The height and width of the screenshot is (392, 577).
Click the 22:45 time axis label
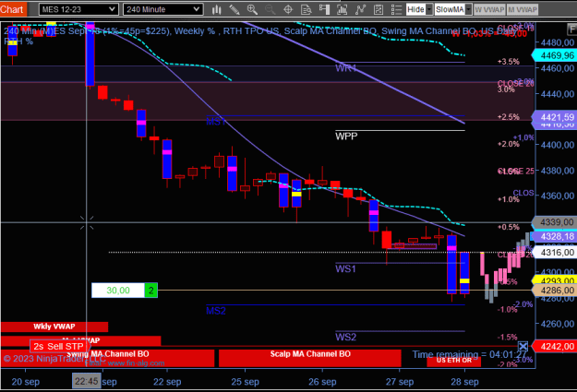click(x=87, y=381)
